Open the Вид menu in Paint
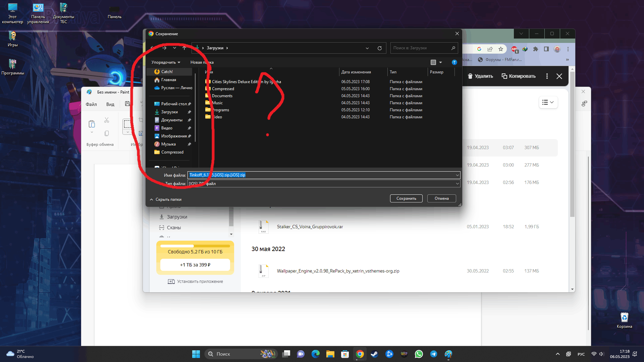644x362 pixels. (110, 104)
